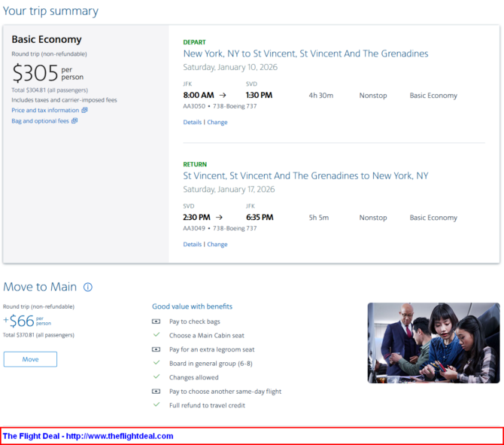Open Bag and optional fees link
The height and width of the screenshot is (445, 504).
pos(40,121)
